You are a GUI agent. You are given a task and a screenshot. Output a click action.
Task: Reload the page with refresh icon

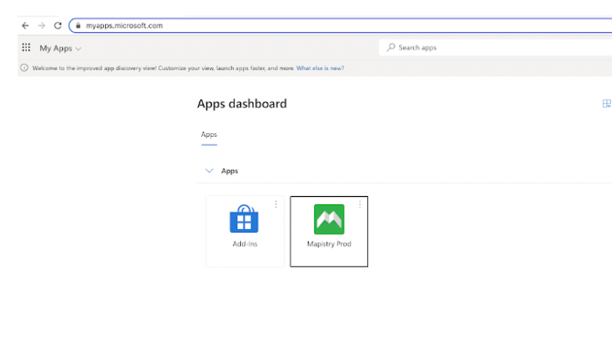(x=58, y=26)
